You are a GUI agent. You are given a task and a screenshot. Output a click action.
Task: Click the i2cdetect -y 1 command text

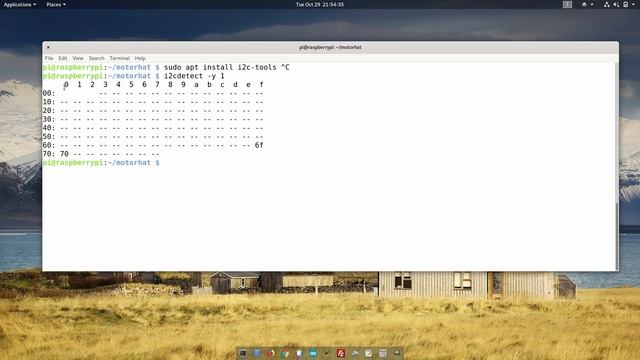(x=194, y=76)
